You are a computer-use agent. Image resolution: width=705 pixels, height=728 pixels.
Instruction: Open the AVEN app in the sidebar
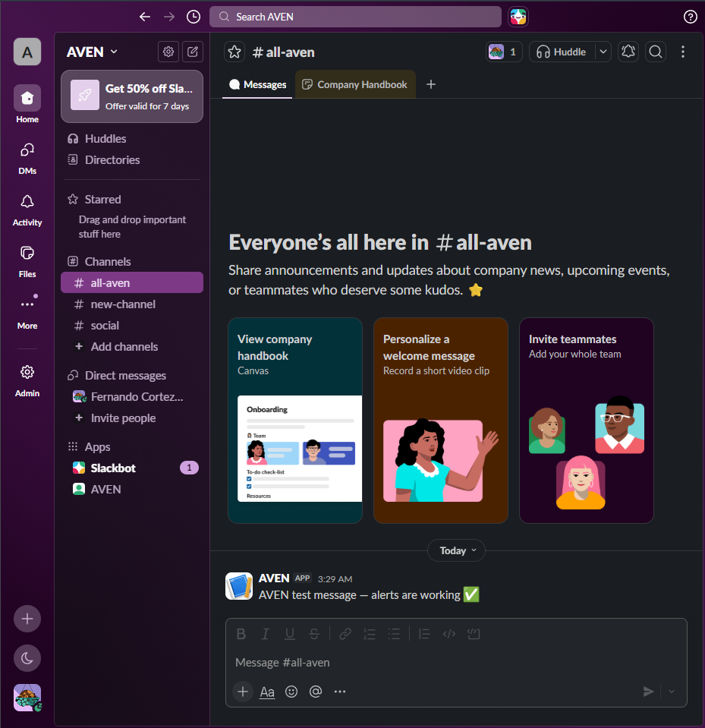(132, 490)
